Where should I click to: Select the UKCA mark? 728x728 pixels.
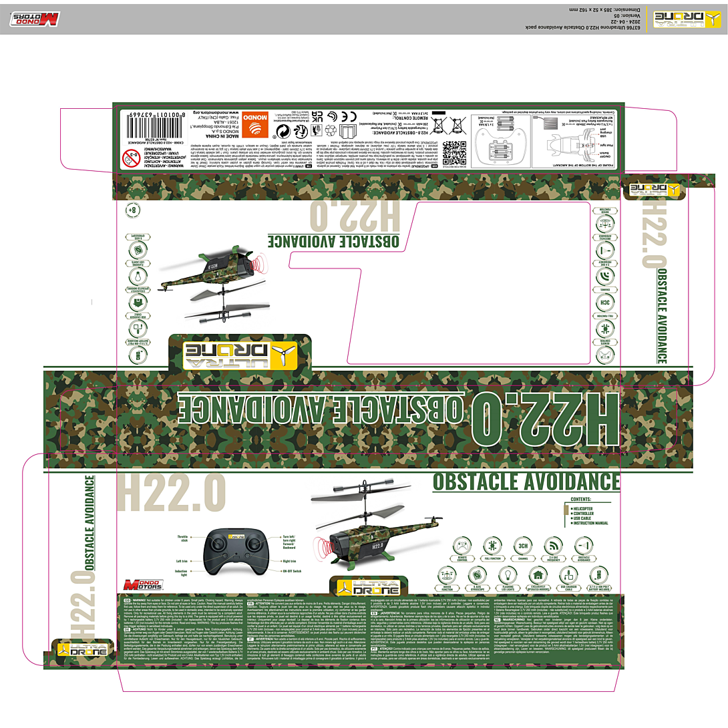coord(317,116)
